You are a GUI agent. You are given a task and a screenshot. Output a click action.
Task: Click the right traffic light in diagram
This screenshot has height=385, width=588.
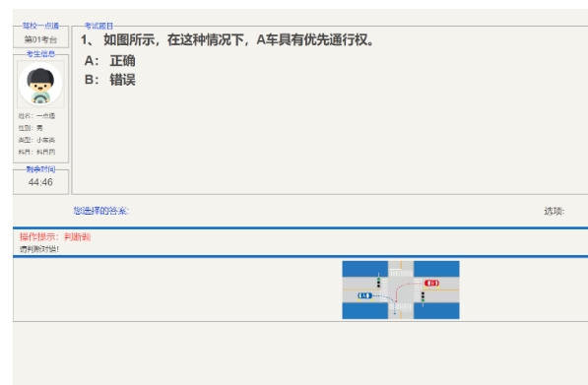point(423,297)
